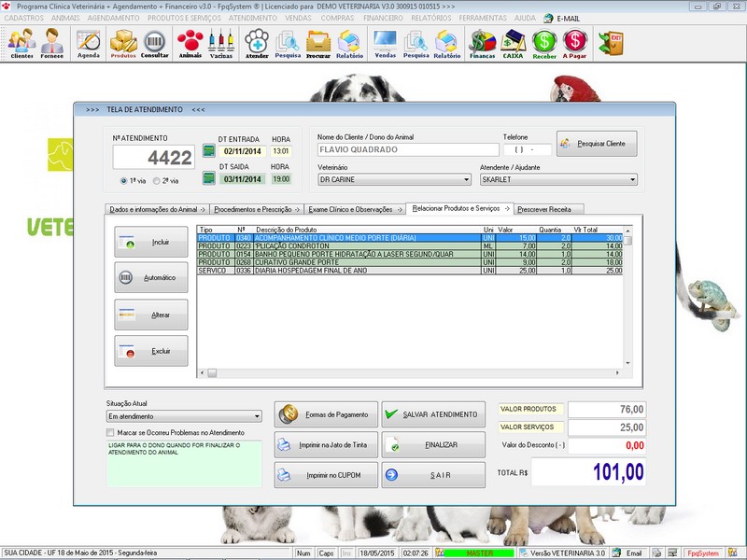
Task: Open the Animais paw icon
Action: pos(190,43)
